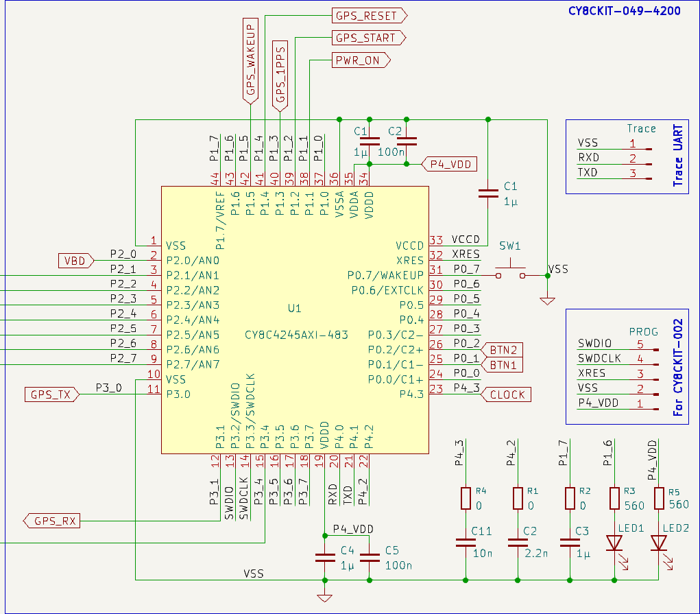700x614 pixels.
Task: Select the SW1 push button symbol
Action: click(510, 270)
